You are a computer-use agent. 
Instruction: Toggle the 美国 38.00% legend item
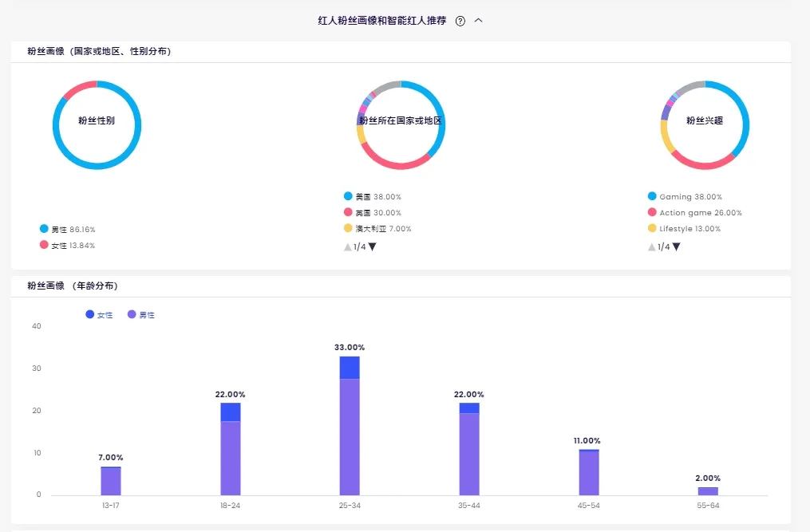point(373,196)
